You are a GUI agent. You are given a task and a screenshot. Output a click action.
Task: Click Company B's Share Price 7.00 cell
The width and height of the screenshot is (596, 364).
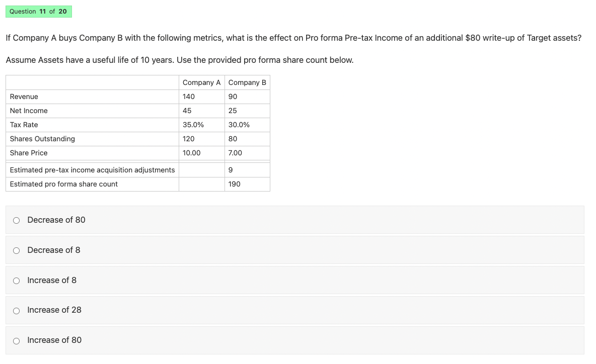click(247, 152)
